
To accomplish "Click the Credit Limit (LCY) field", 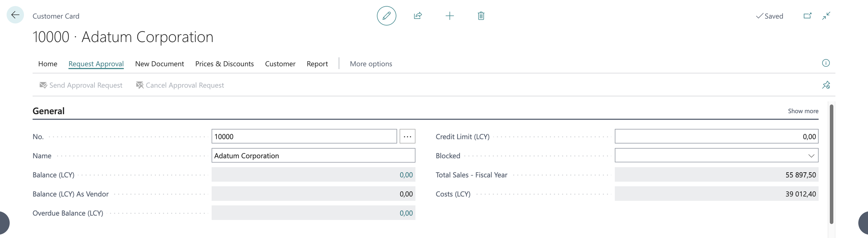I will point(716,136).
